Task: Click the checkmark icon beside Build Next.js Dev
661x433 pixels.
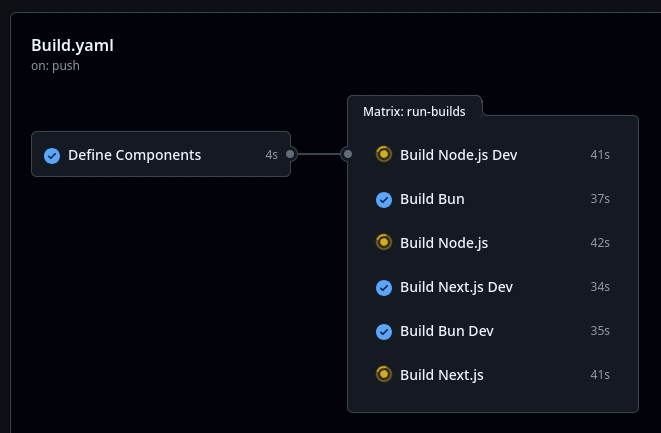Action: 384,288
